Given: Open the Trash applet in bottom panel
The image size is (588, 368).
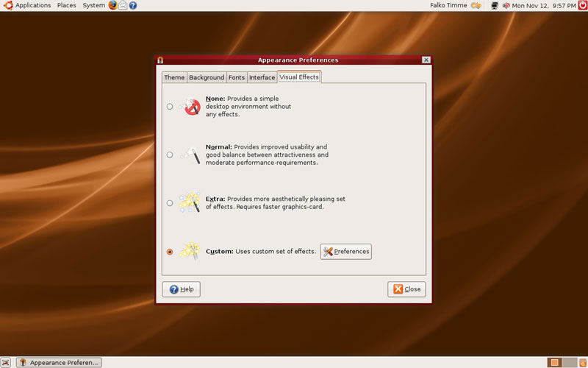Looking at the screenshot, I should [x=583, y=362].
